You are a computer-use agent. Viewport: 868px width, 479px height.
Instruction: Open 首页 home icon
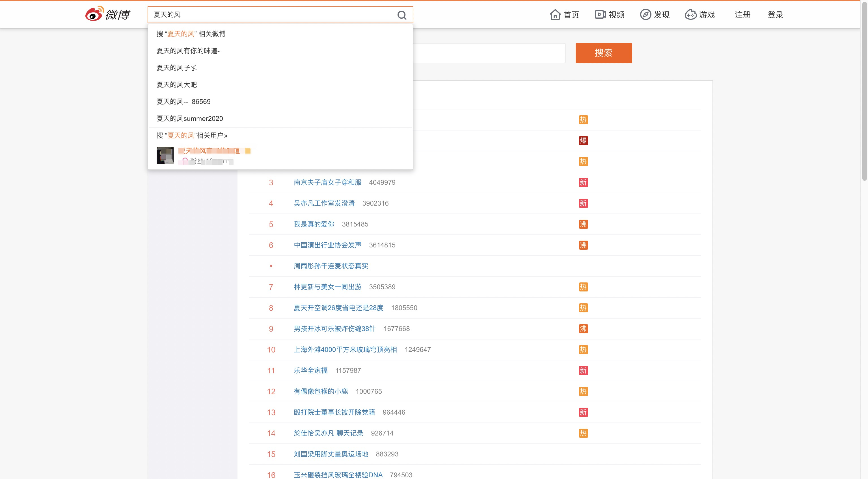click(x=555, y=15)
